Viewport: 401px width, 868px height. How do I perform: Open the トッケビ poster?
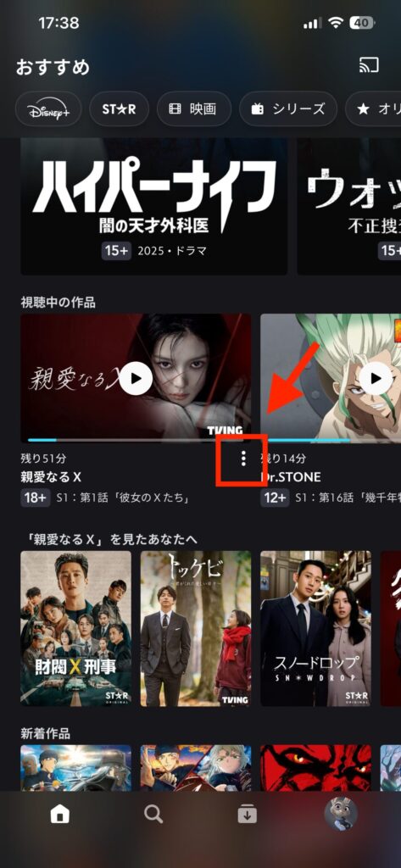(x=196, y=628)
